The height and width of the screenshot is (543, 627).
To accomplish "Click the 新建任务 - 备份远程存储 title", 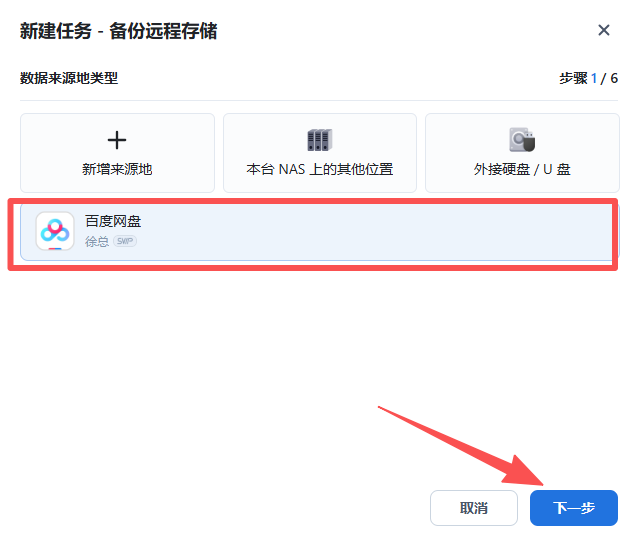I will (x=118, y=31).
